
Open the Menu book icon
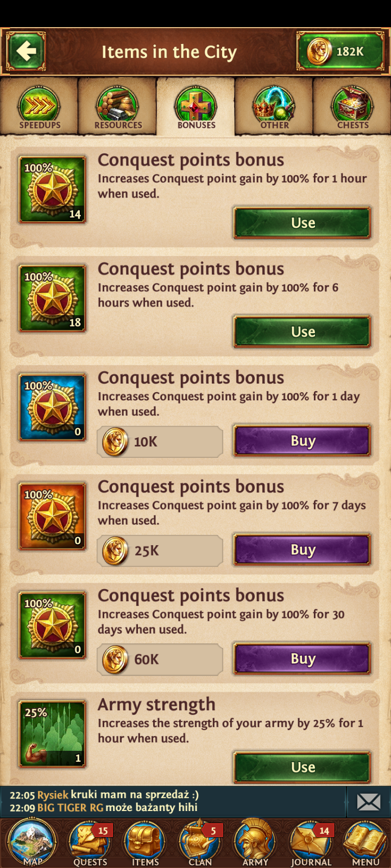coord(365,843)
